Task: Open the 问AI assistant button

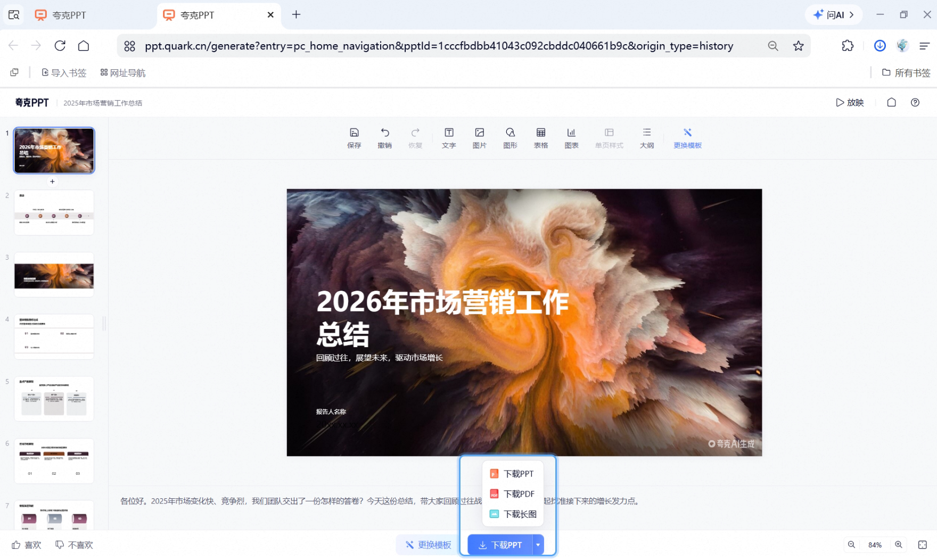Action: [833, 15]
